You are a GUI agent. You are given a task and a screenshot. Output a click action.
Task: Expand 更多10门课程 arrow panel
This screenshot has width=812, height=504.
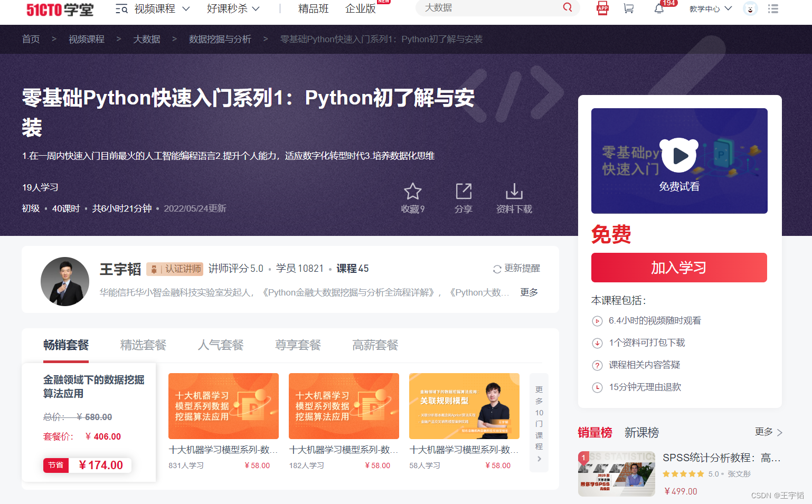pyautogui.click(x=539, y=423)
